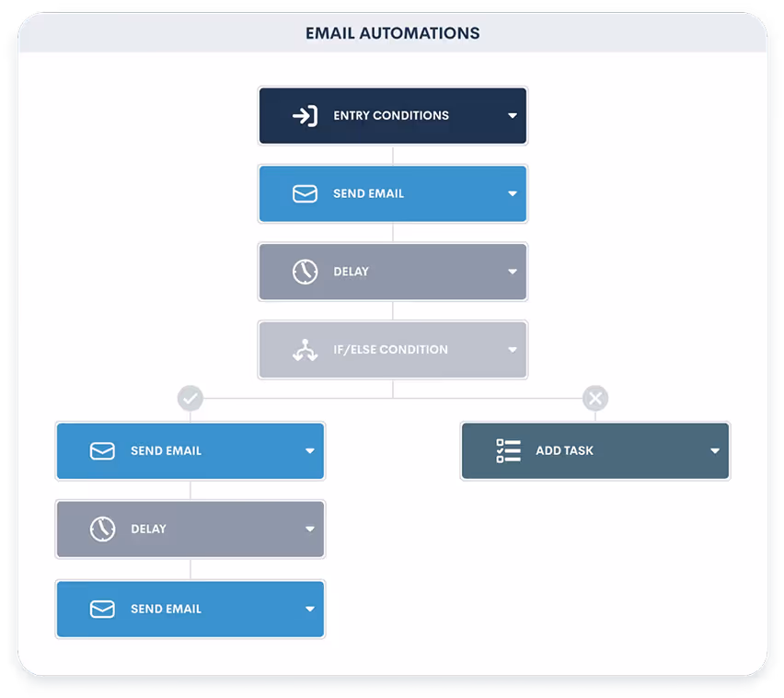Click the checkmark circle on the yes branch
This screenshot has width=784, height=698.
pyautogui.click(x=190, y=398)
